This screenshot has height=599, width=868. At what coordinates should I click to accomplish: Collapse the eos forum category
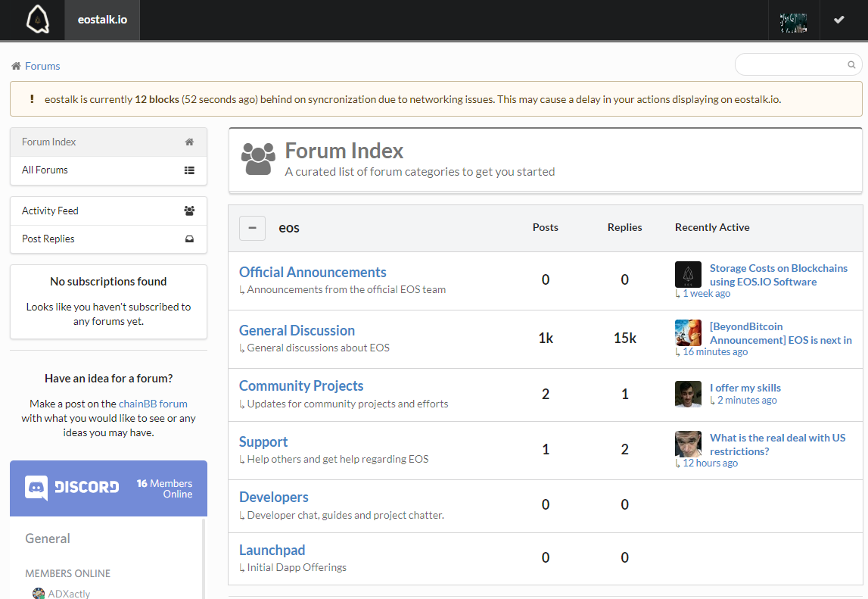coord(253,228)
